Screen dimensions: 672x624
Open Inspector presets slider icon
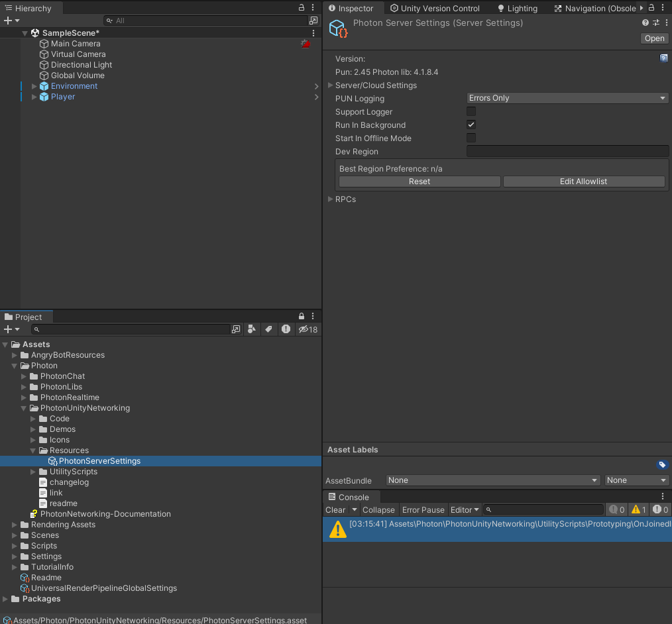click(655, 23)
